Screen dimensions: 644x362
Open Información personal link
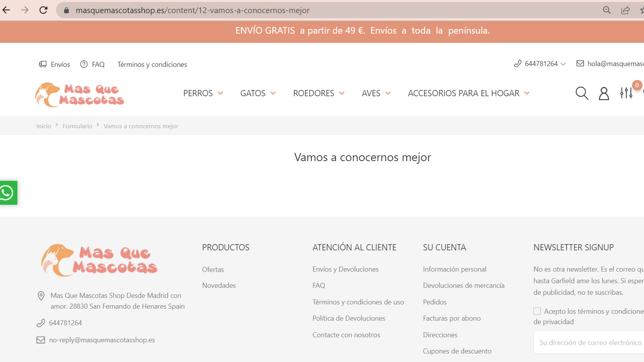pyautogui.click(x=455, y=269)
